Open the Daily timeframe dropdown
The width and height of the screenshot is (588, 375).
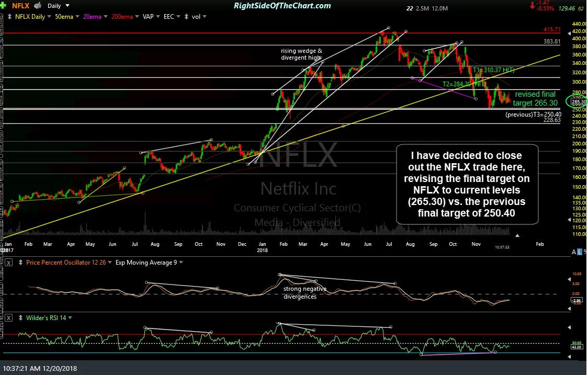click(67, 6)
